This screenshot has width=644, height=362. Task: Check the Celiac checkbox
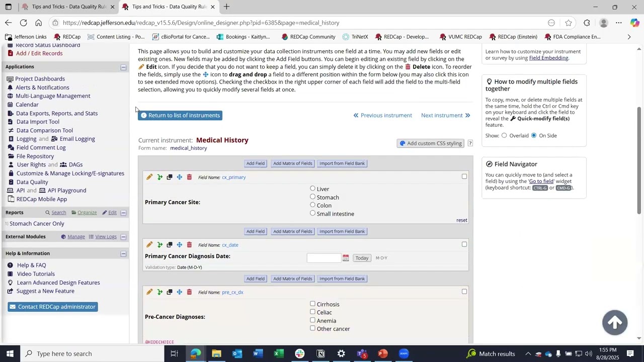312,312
